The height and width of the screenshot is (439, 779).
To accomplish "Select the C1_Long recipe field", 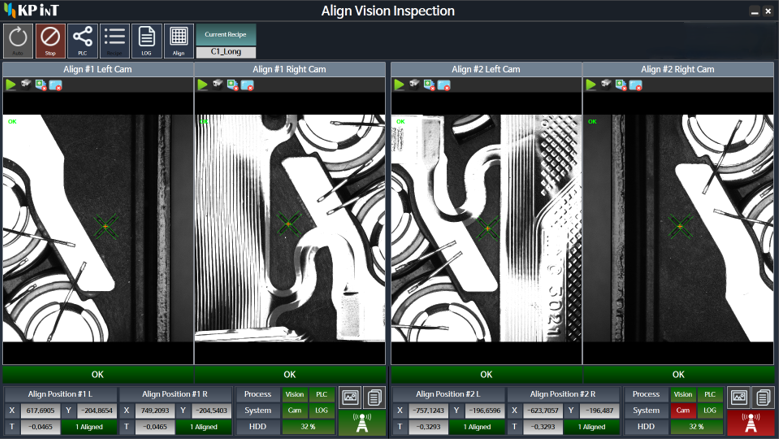I will pyautogui.click(x=226, y=52).
